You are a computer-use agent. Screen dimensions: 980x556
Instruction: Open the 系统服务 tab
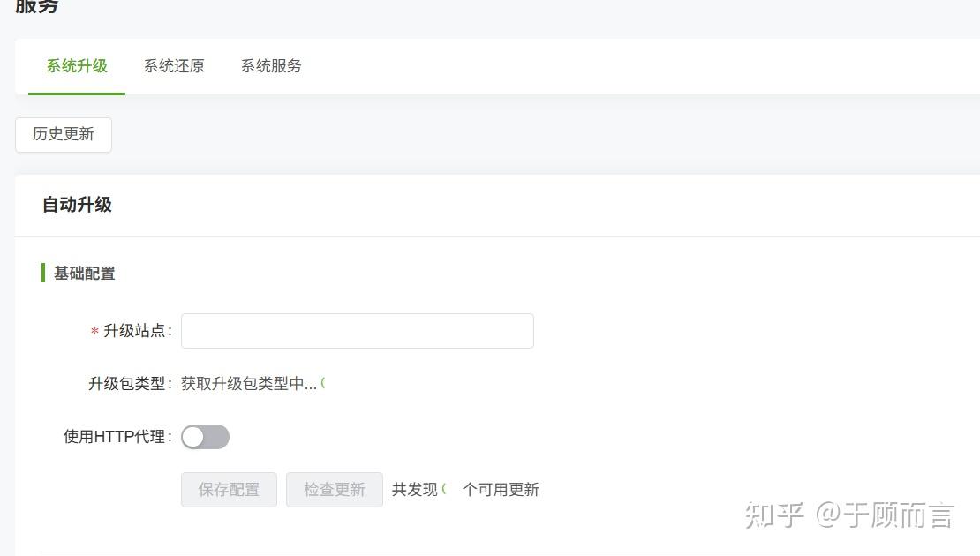(x=271, y=66)
